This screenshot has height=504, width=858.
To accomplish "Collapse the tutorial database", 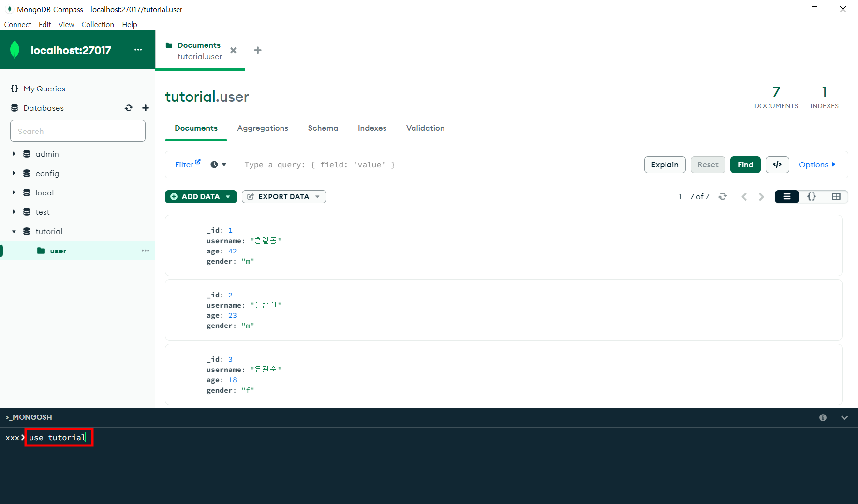I will [14, 231].
